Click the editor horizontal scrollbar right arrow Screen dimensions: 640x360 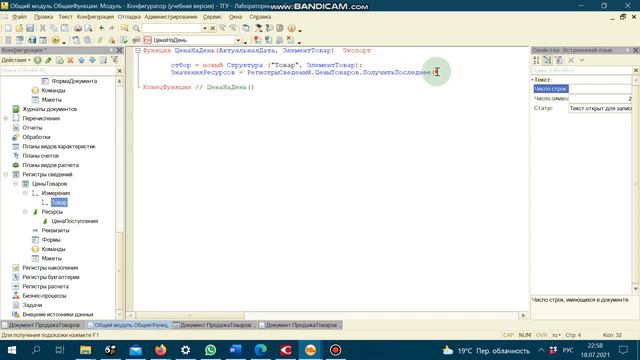[x=524, y=316]
